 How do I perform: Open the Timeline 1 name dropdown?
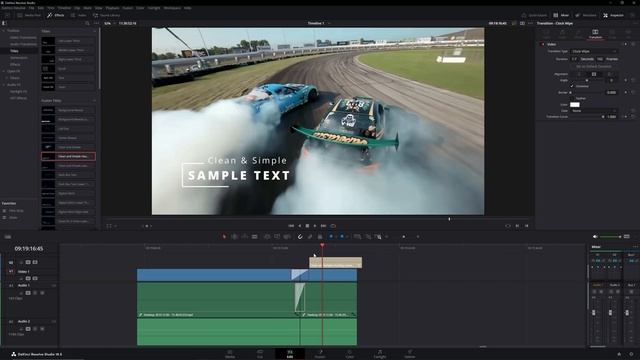(318, 23)
